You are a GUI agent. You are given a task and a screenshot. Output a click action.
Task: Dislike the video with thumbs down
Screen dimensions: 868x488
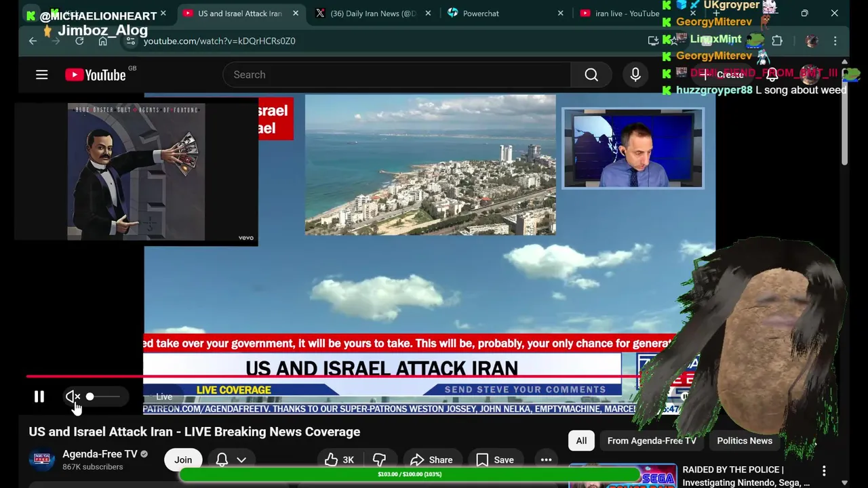pyautogui.click(x=380, y=460)
